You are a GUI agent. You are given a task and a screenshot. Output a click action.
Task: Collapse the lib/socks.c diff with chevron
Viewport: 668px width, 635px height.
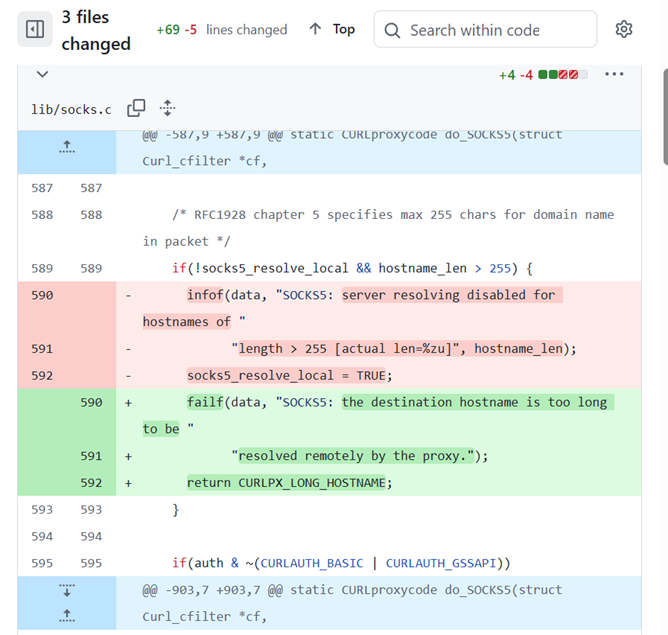42,74
